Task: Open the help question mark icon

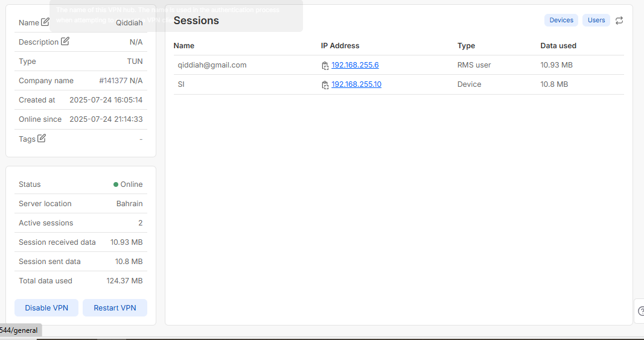Action: coord(640,311)
